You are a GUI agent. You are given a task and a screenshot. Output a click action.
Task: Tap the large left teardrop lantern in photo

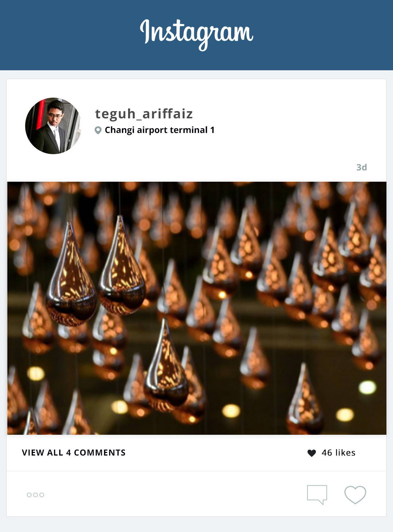pyautogui.click(x=72, y=275)
